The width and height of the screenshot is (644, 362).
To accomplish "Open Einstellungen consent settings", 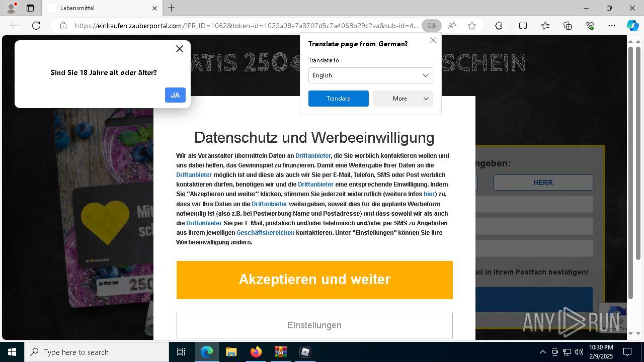I will [314, 325].
